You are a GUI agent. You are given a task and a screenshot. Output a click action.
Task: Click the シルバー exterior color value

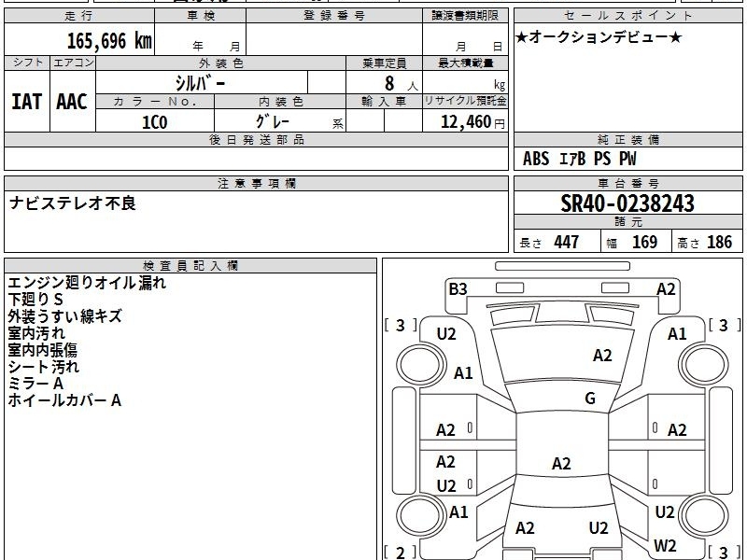click(200, 83)
